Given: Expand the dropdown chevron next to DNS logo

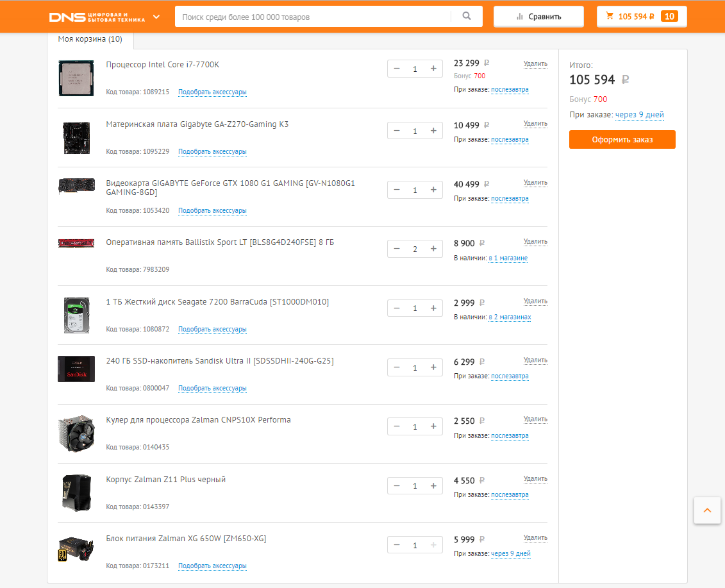Looking at the screenshot, I should tap(156, 17).
